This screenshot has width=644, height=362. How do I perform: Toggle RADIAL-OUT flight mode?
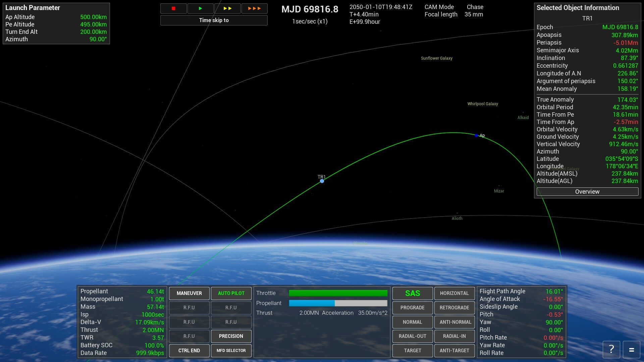tap(413, 337)
